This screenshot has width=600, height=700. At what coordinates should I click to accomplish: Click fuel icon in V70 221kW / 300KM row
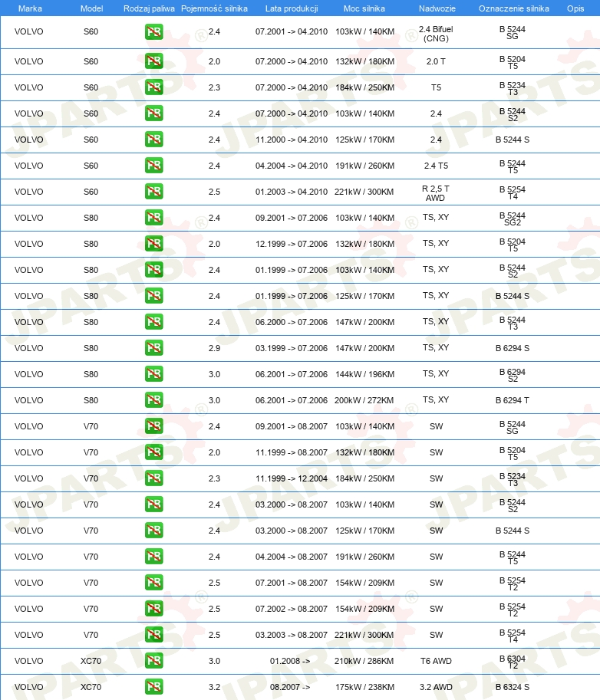coord(153,635)
